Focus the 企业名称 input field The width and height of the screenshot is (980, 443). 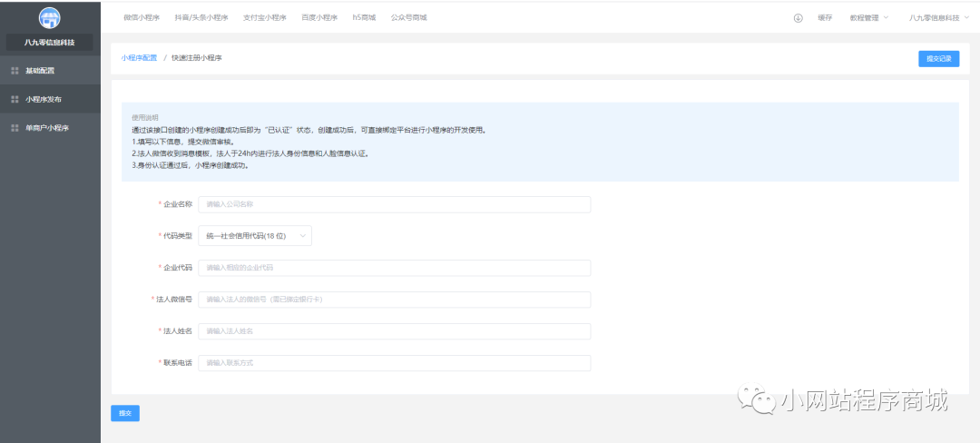(395, 204)
